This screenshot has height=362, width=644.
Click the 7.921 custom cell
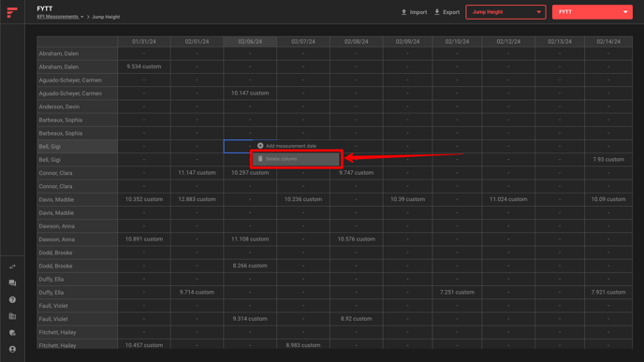pos(608,292)
